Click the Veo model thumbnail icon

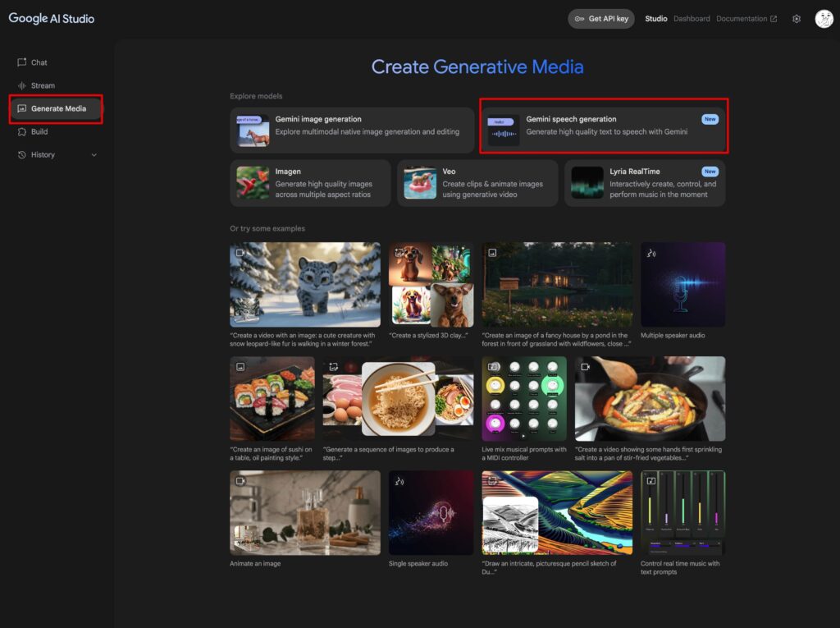(420, 182)
